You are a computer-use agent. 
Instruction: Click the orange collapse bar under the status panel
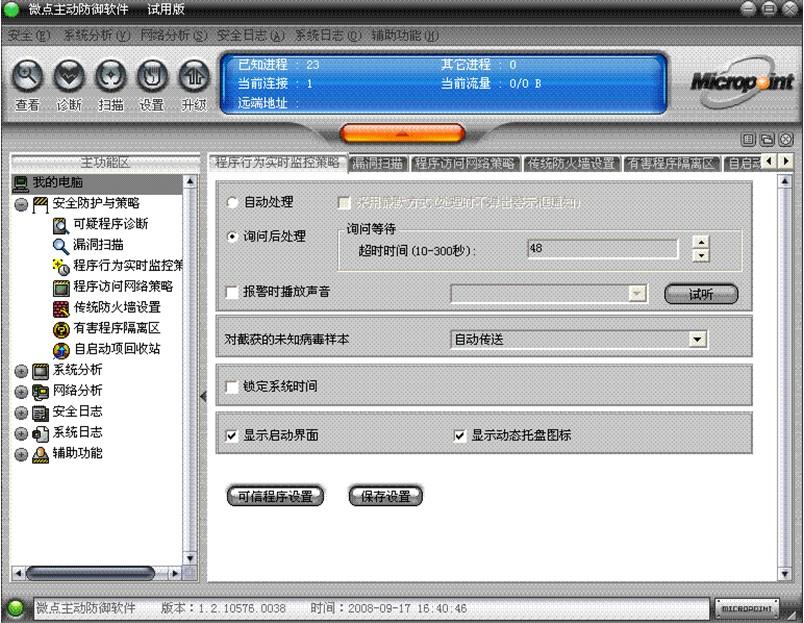[x=402, y=133]
